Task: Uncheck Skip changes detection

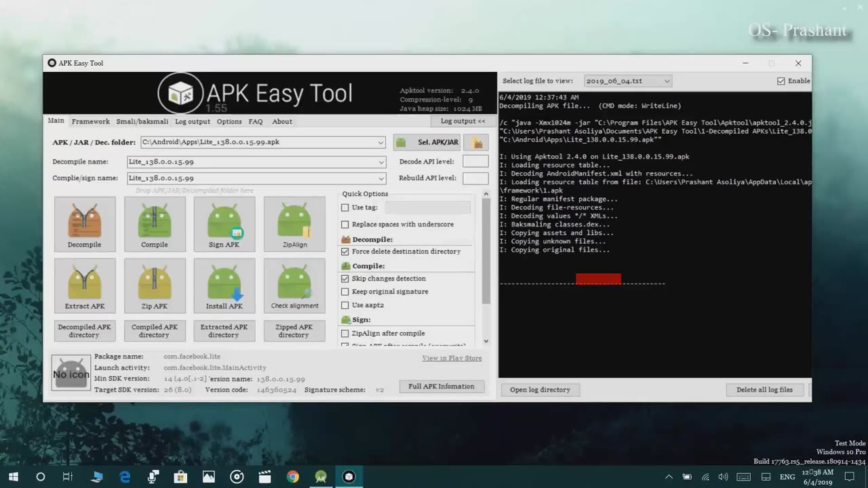Action: (x=345, y=279)
